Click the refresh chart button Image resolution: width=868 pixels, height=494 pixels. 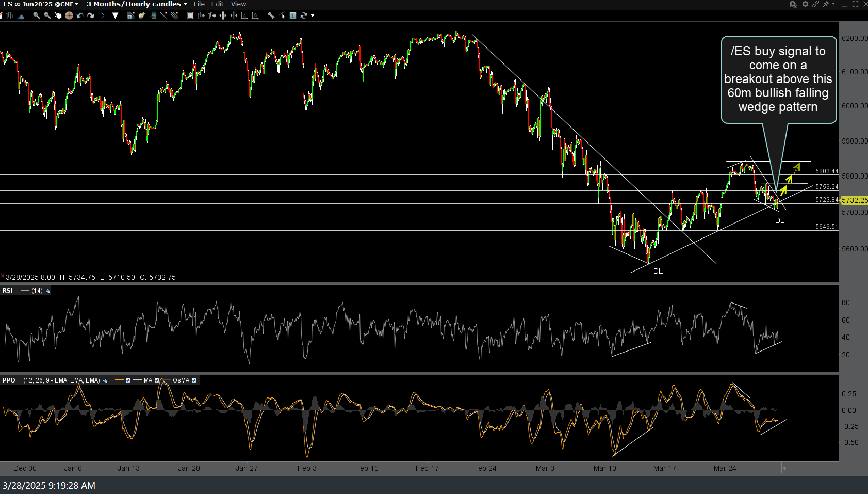pyautogui.click(x=304, y=15)
